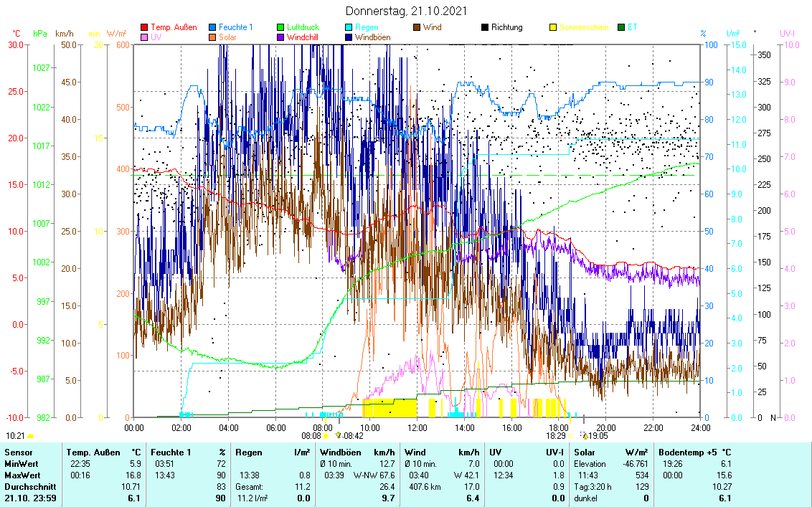Click the chart title Donnerstag, 21.10.2021
The image size is (812, 507).
tap(406, 11)
